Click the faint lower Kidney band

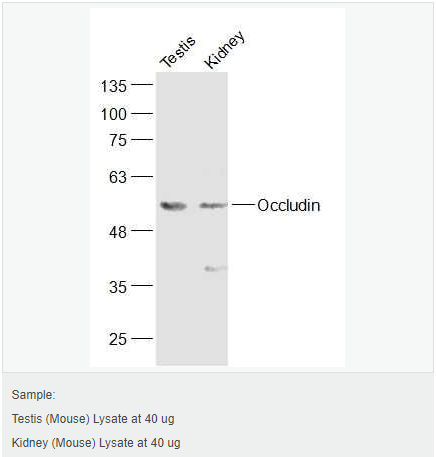pos(216,268)
